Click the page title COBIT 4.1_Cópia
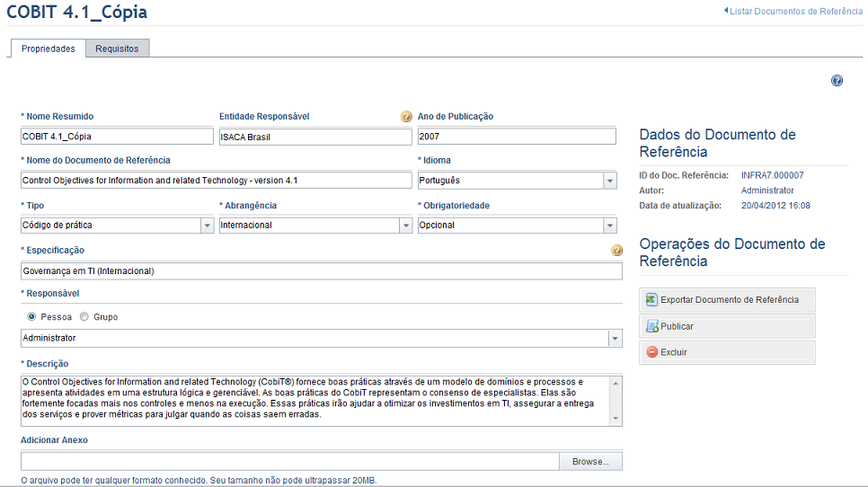Viewport: 868px width, 487px height. tap(77, 13)
